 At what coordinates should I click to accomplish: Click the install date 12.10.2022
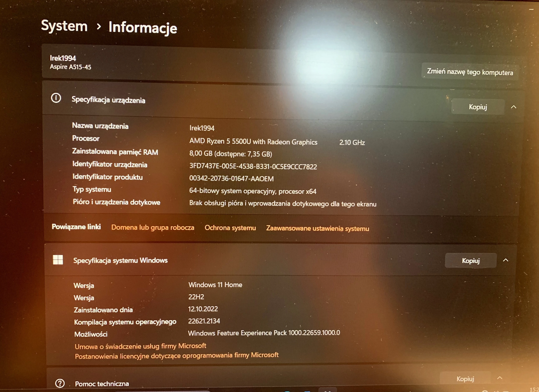pyautogui.click(x=203, y=309)
